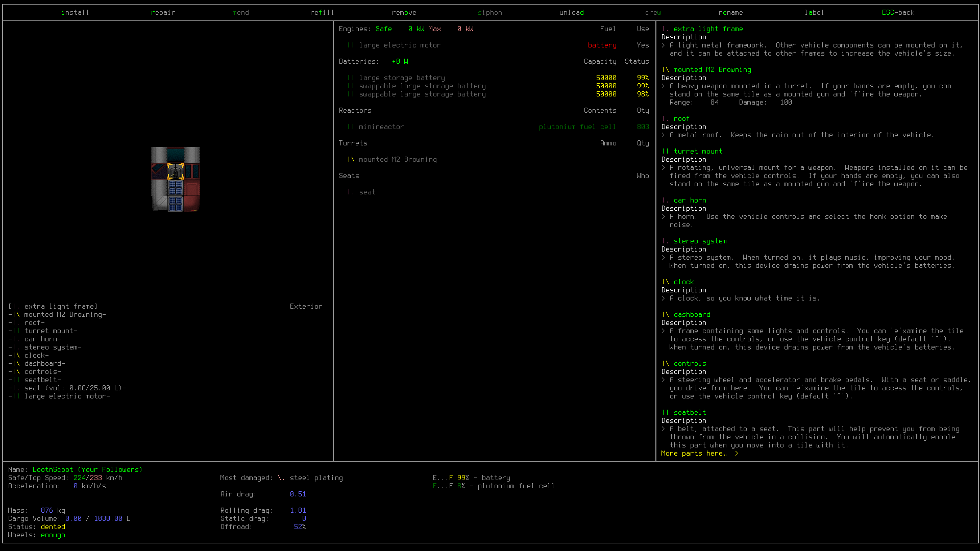Screen dimensions: 980x551
Task: Select rename in the top bar
Action: tap(730, 13)
